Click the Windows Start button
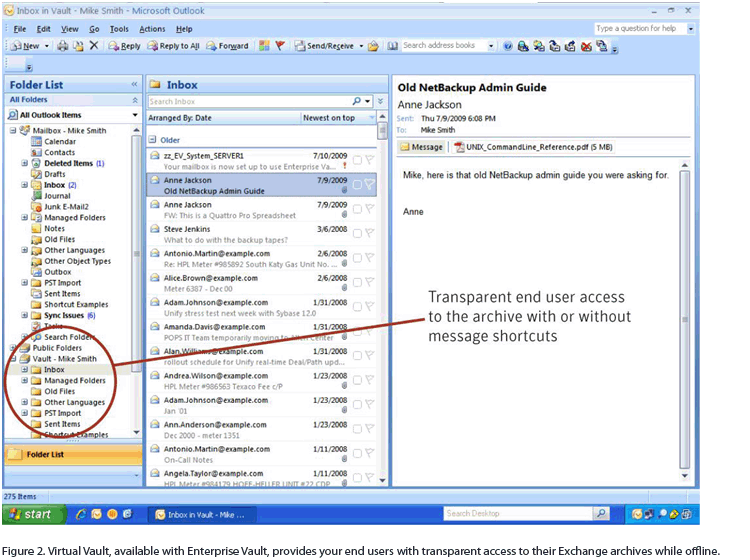The height and width of the screenshot is (560, 750). click(31, 514)
